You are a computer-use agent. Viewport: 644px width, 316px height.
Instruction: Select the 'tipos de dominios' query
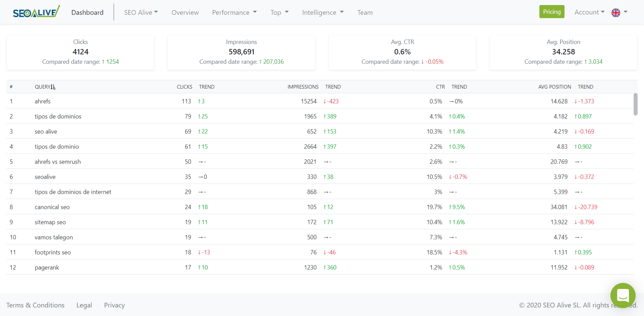tap(58, 116)
